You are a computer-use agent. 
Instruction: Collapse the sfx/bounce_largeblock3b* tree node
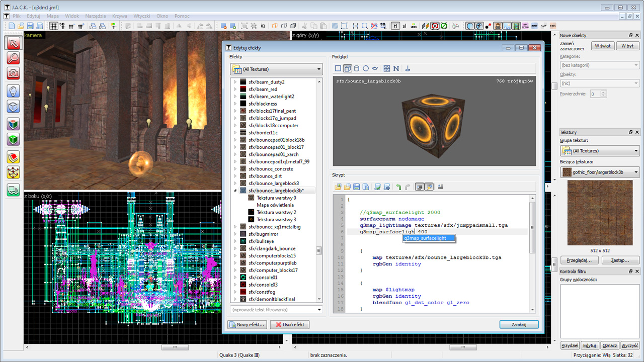(235, 191)
